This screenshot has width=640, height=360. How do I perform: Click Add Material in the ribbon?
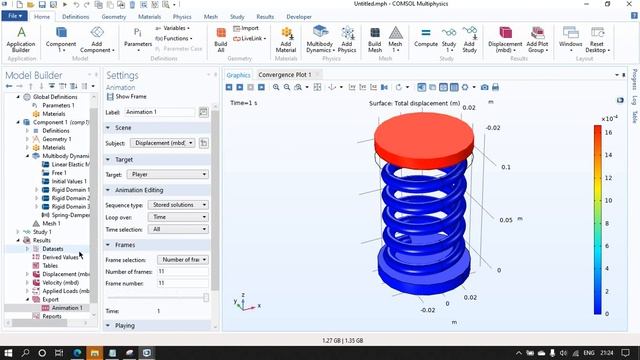(x=286, y=39)
